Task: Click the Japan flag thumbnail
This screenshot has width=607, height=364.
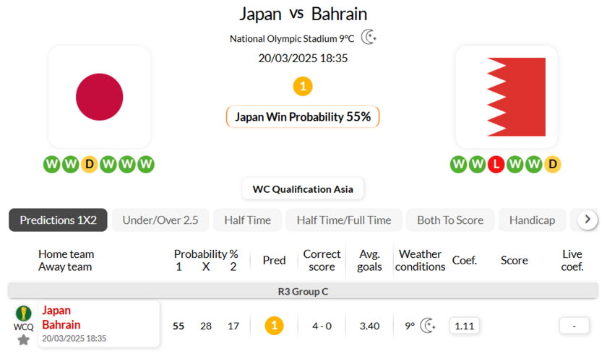Action: coord(100,97)
